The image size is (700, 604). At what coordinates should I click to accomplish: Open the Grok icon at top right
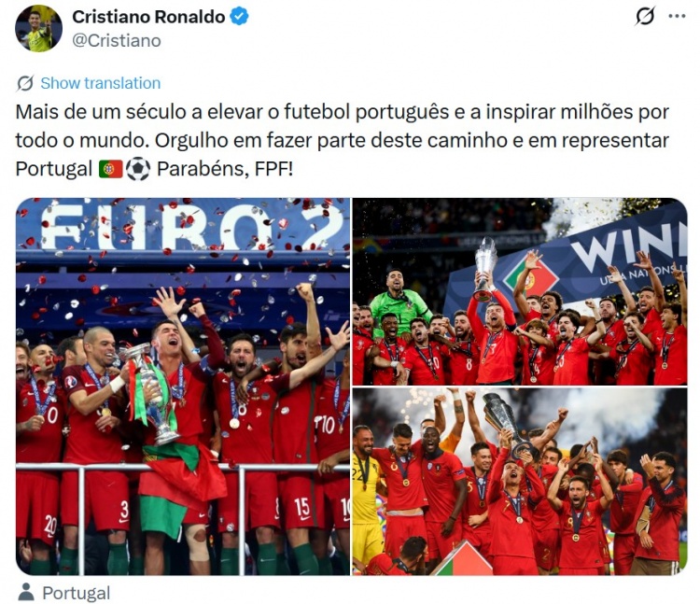point(645,16)
